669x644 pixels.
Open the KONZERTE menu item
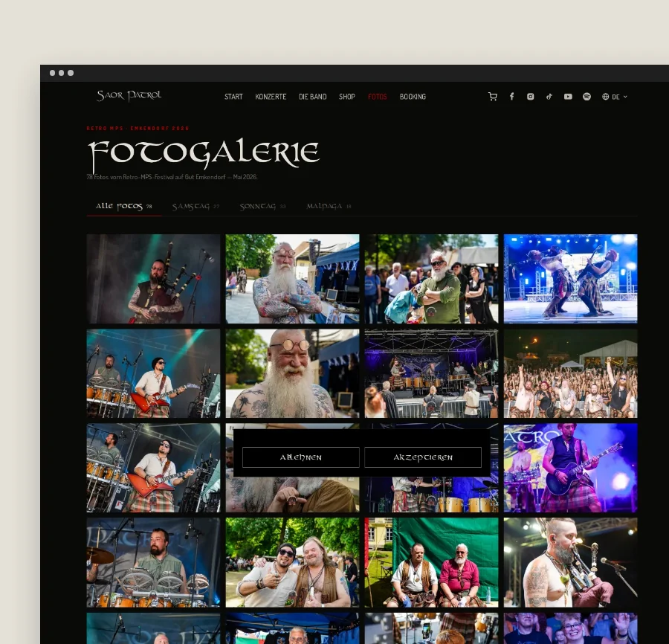[271, 97]
